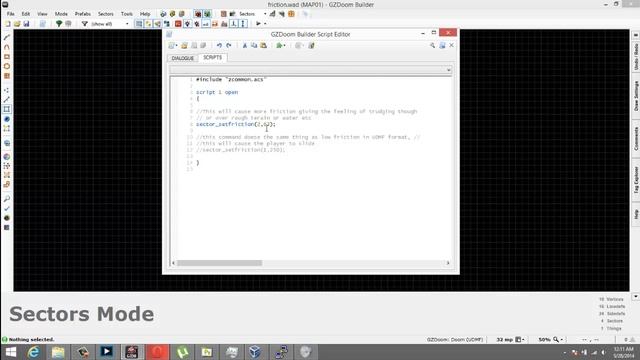Click the Cut scissors icon in Script Editor
Image resolution: width=640 pixels, height=360 pixels.
(244, 45)
